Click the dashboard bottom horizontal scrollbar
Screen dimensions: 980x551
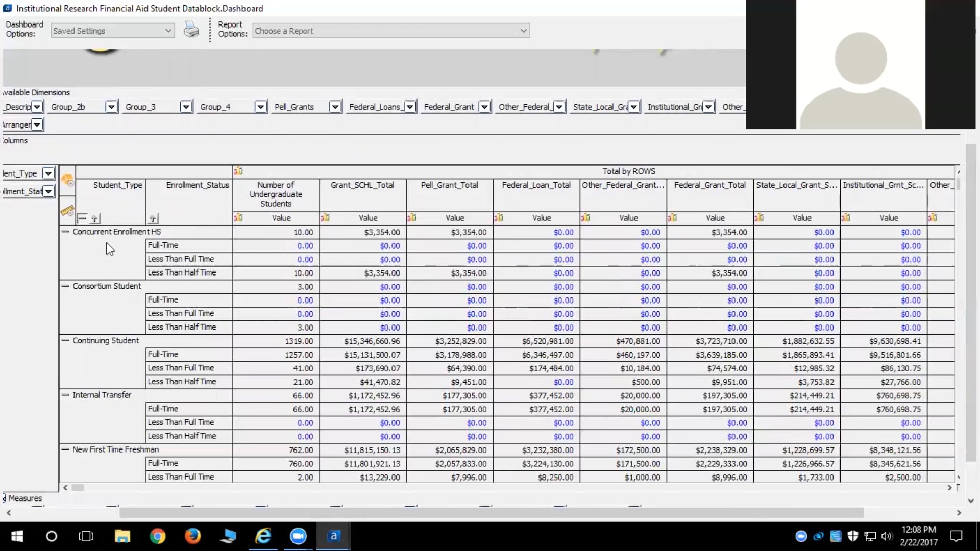(491, 513)
